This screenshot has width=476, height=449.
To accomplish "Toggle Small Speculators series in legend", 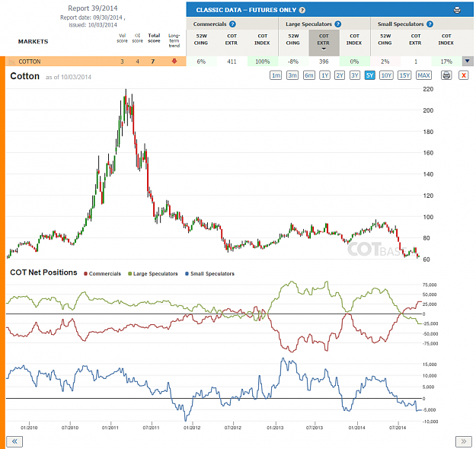I will (209, 274).
